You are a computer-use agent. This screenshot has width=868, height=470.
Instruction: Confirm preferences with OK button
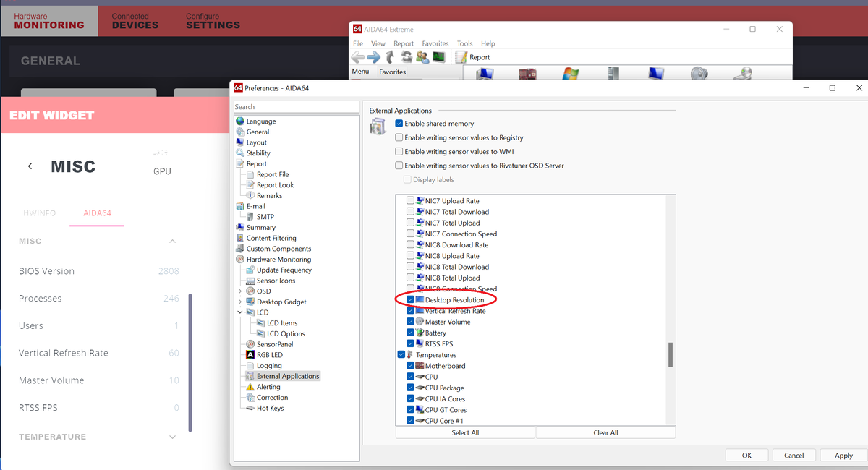(x=746, y=456)
